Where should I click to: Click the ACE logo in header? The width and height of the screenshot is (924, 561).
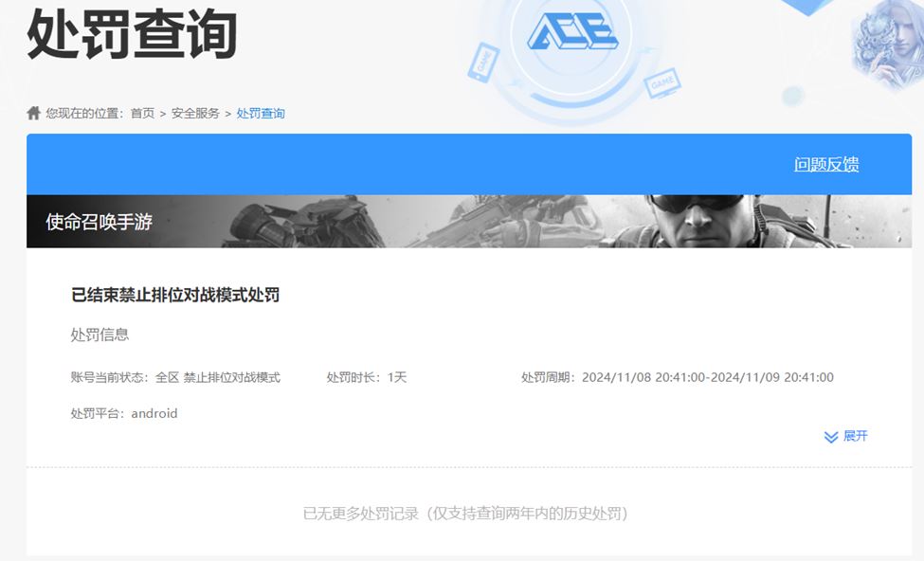572,30
